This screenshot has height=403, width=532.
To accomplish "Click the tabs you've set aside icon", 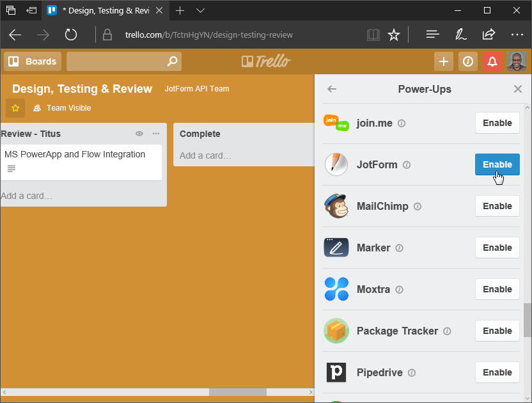I will [x=11, y=10].
